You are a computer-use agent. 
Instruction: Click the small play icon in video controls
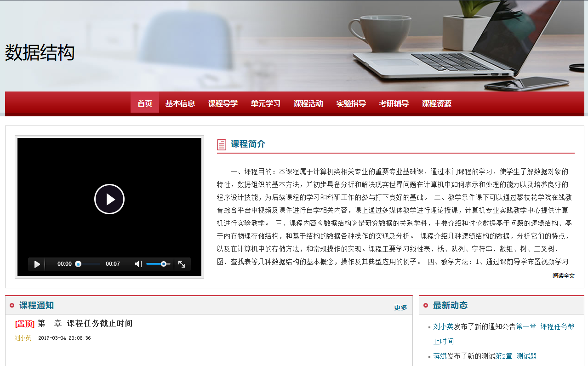tap(37, 264)
